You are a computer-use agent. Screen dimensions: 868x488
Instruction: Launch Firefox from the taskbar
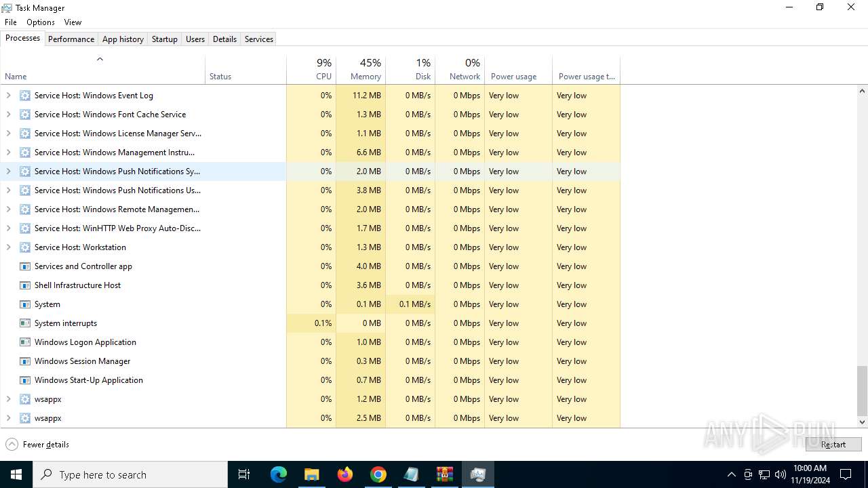[345, 474]
